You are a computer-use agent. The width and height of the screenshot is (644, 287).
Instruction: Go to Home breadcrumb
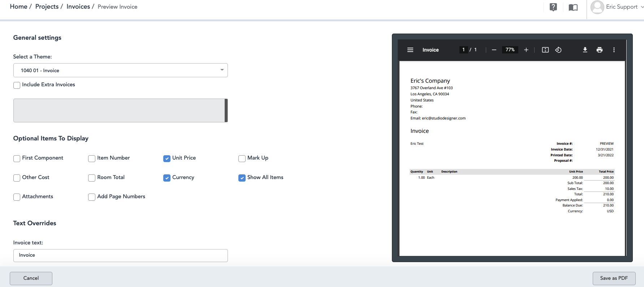tap(18, 6)
